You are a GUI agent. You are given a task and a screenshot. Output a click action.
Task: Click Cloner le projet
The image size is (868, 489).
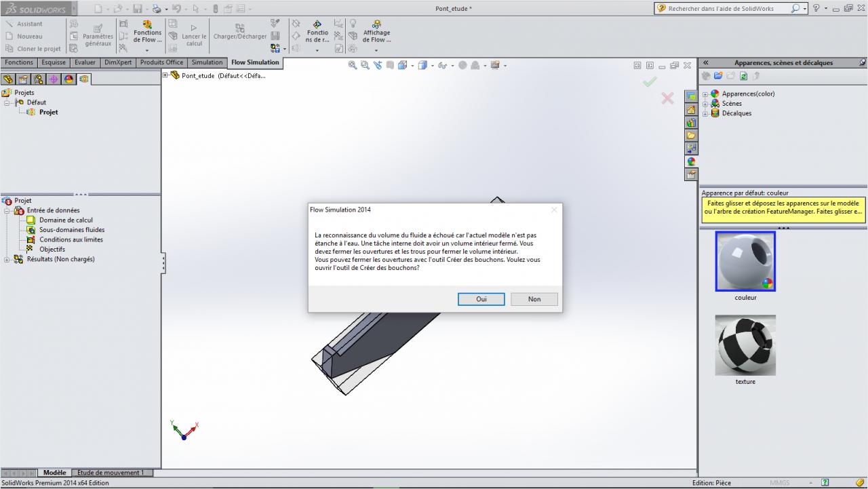point(33,49)
